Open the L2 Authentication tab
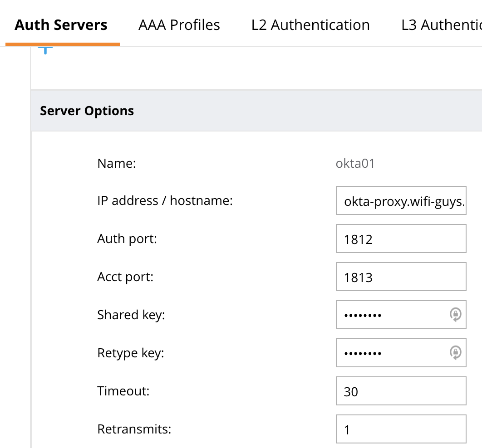This screenshot has height=448, width=482. tap(310, 25)
